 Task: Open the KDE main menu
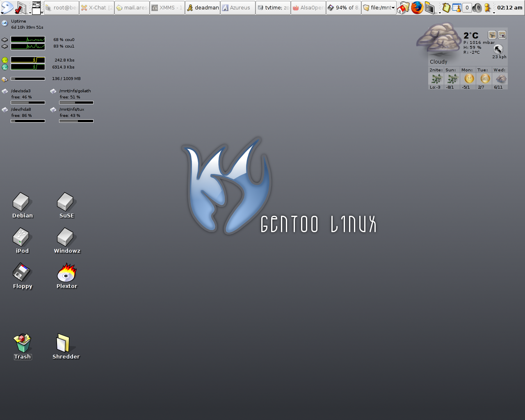coord(7,7)
